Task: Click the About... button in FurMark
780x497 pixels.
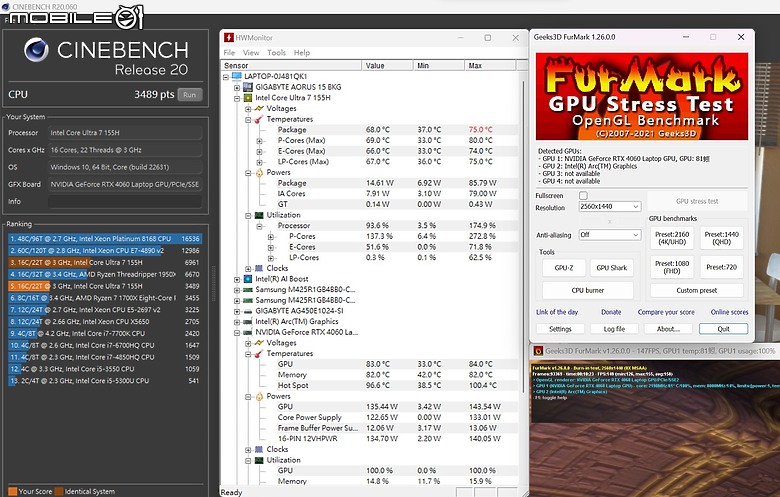Action: [x=668, y=329]
